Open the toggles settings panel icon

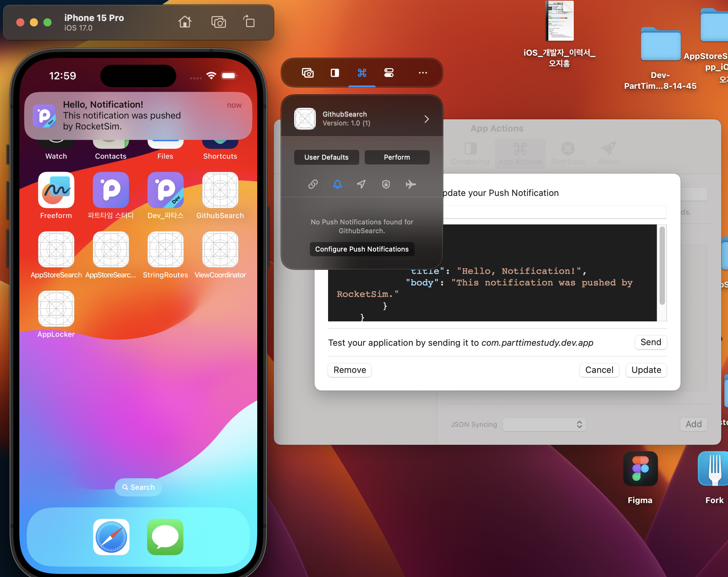coord(389,73)
